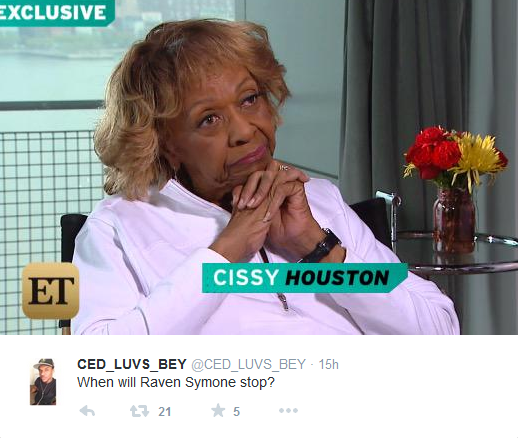Reply to the tweet with arrow icon
Screen dimensions: 518x438
pos(88,411)
